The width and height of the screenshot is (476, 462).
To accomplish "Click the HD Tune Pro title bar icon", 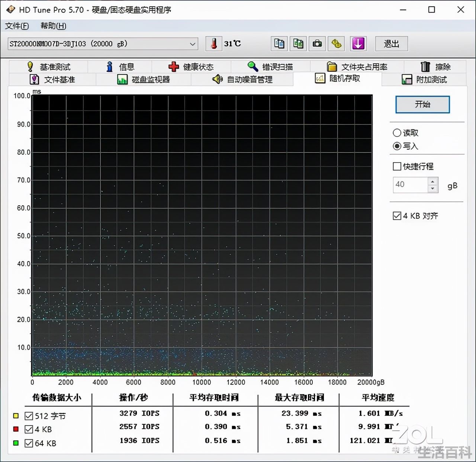I will click(10, 10).
